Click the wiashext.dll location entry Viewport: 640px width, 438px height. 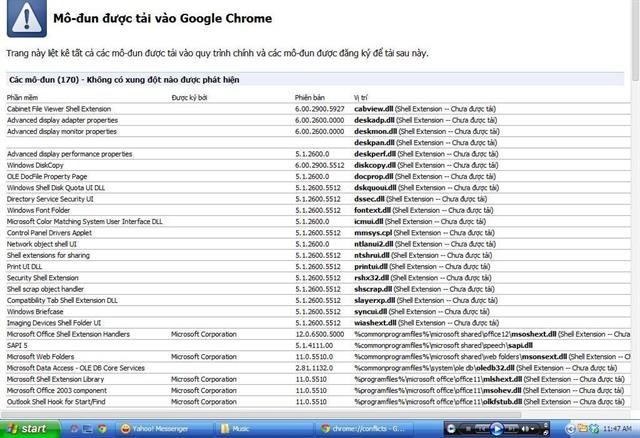(426, 323)
